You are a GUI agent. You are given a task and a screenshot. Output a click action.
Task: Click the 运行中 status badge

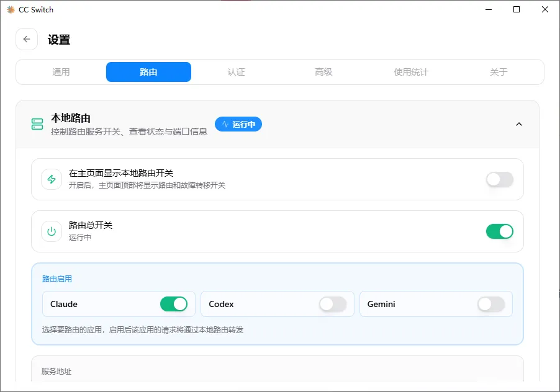coord(238,124)
